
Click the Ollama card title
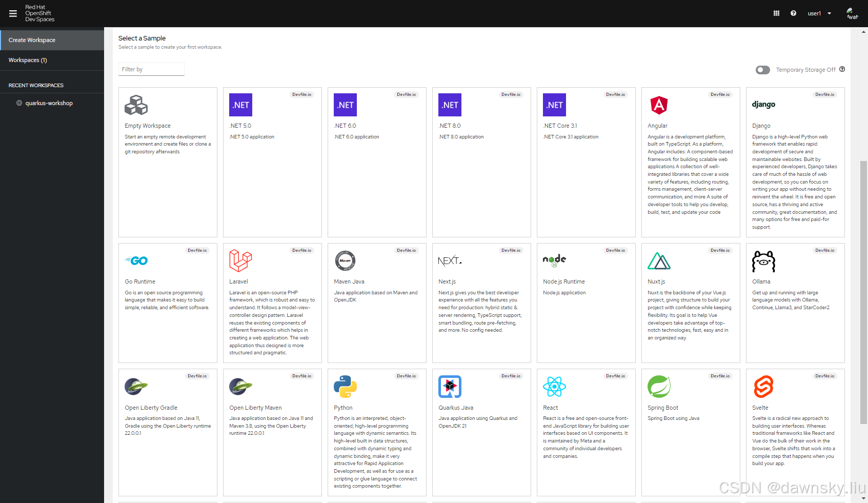pyautogui.click(x=761, y=281)
